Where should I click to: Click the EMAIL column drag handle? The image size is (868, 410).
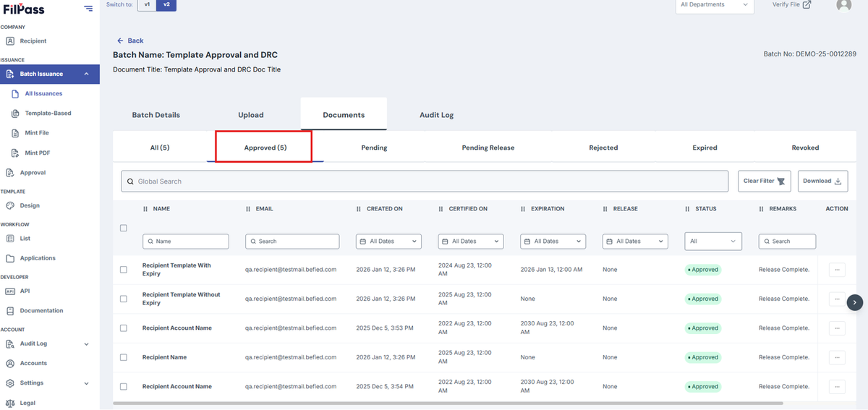click(248, 209)
